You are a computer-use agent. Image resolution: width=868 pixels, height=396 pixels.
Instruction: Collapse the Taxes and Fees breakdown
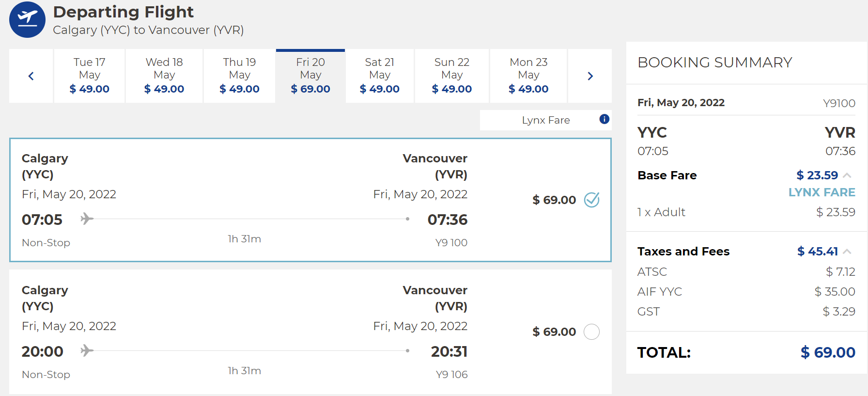coord(847,251)
